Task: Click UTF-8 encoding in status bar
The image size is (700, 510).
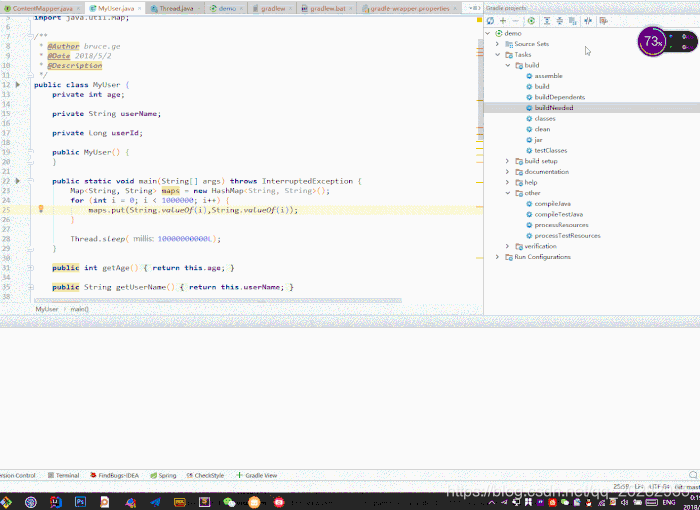Action: 659,486
